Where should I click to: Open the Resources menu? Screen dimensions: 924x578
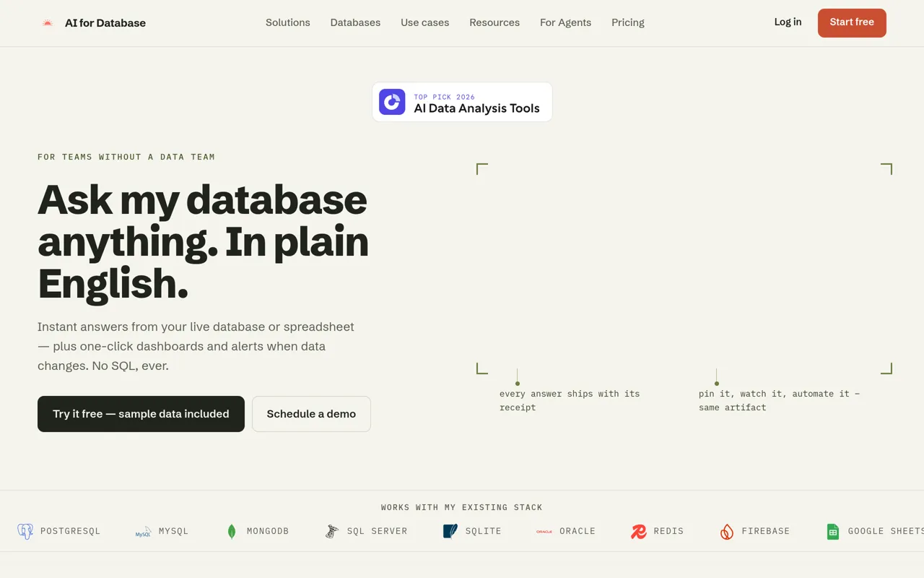click(x=494, y=22)
